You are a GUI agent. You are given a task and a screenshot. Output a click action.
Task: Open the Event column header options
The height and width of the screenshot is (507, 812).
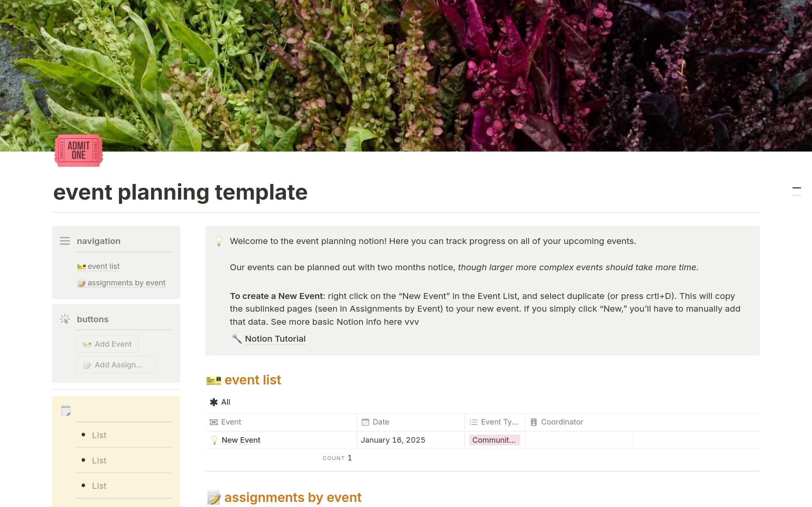tap(230, 422)
